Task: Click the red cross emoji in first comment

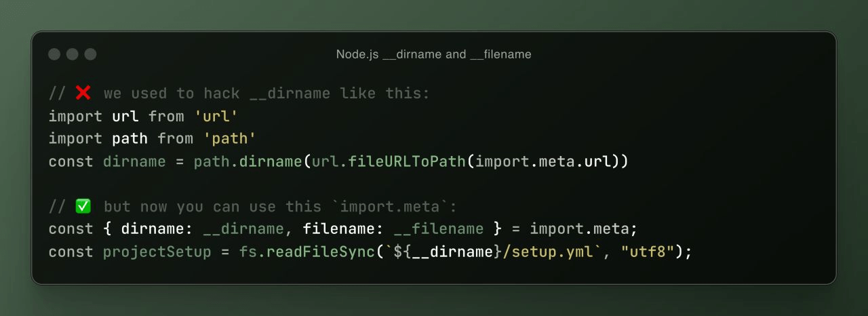Action: click(83, 93)
